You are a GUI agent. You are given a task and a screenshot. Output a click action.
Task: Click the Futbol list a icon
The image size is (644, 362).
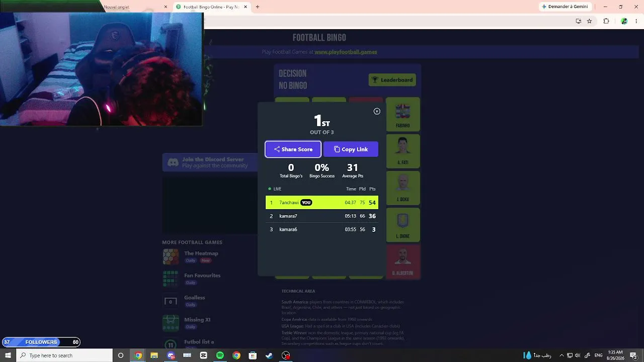[x=171, y=344]
